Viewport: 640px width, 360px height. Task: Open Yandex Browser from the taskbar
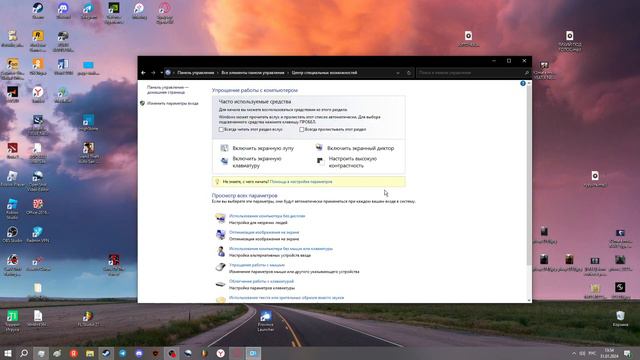point(220,353)
